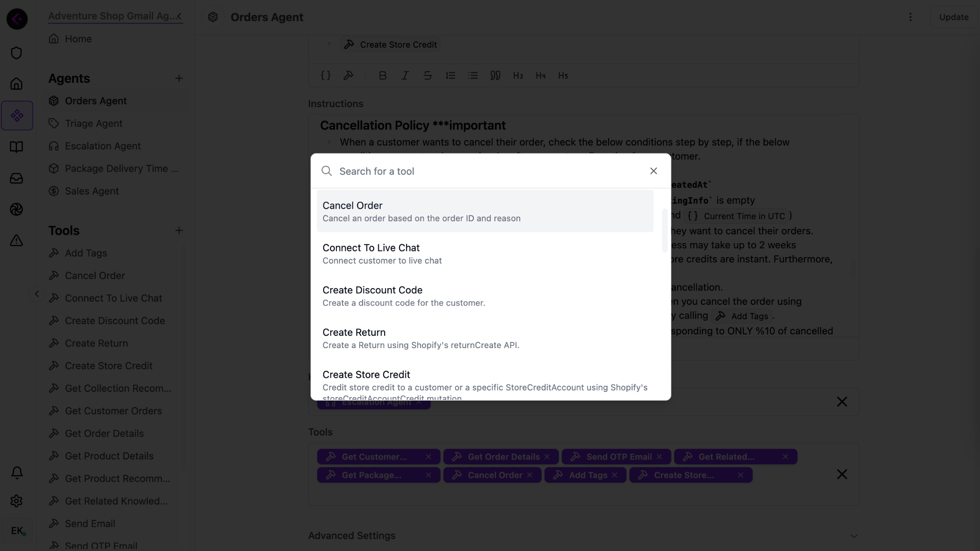
Task: Click the Update button
Action: coord(953,17)
